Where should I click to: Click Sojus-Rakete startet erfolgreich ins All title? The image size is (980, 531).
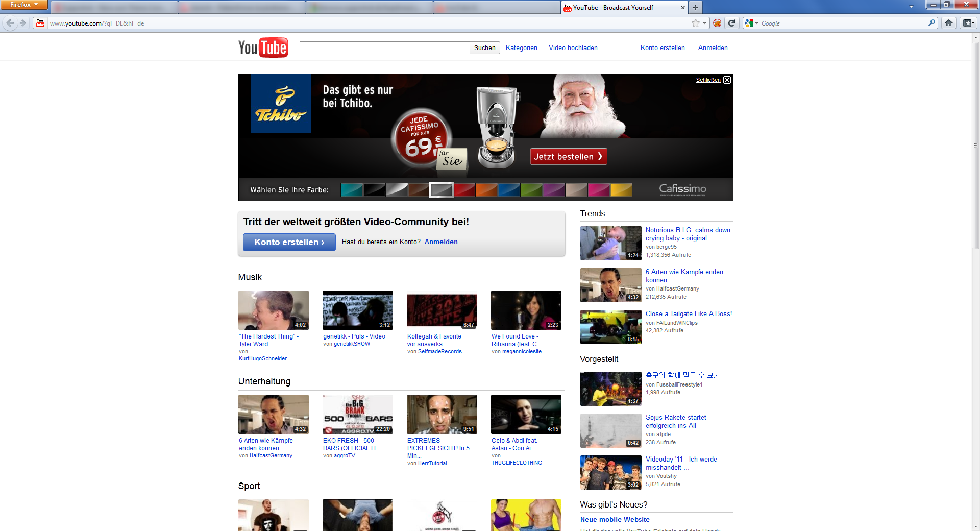(x=676, y=422)
